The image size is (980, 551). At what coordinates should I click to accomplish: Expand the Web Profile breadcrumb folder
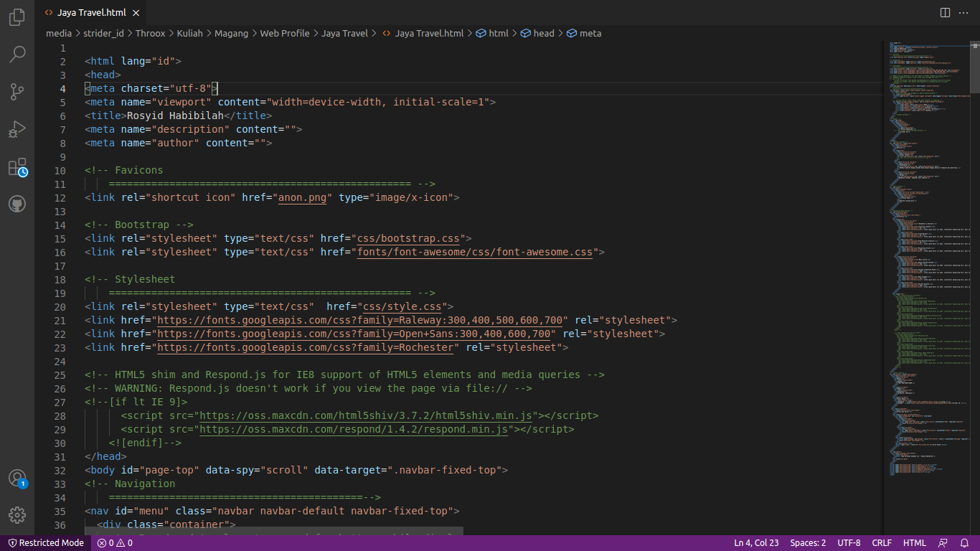point(284,33)
